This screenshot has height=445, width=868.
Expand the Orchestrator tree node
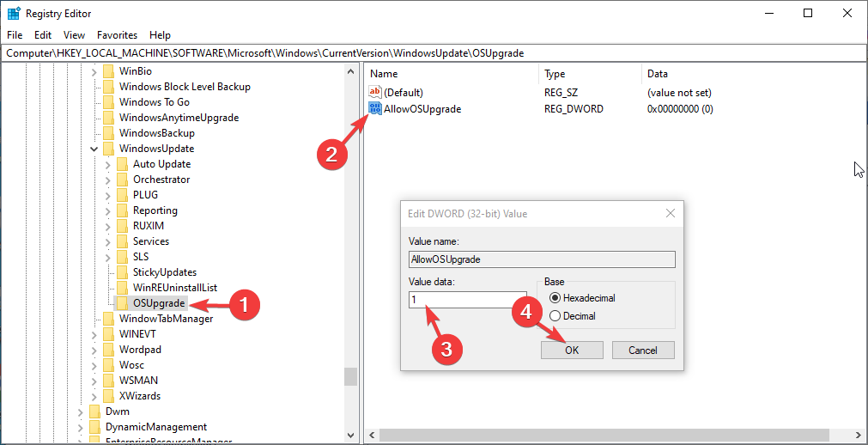[108, 180]
